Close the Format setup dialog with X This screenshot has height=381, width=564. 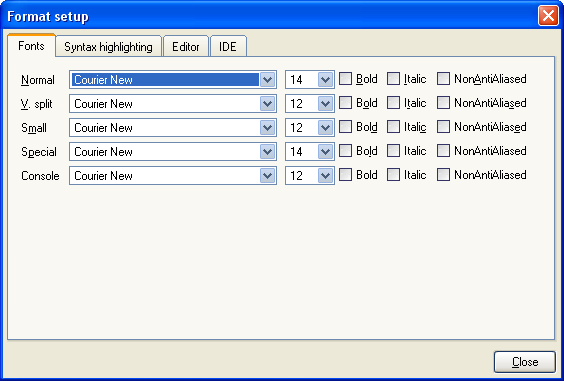pyautogui.click(x=548, y=16)
